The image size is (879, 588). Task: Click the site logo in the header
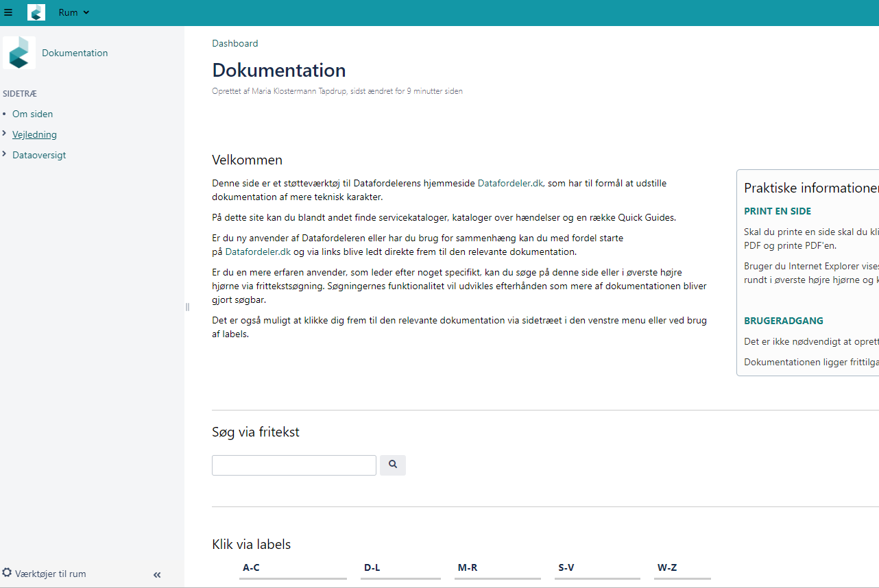pos(36,12)
